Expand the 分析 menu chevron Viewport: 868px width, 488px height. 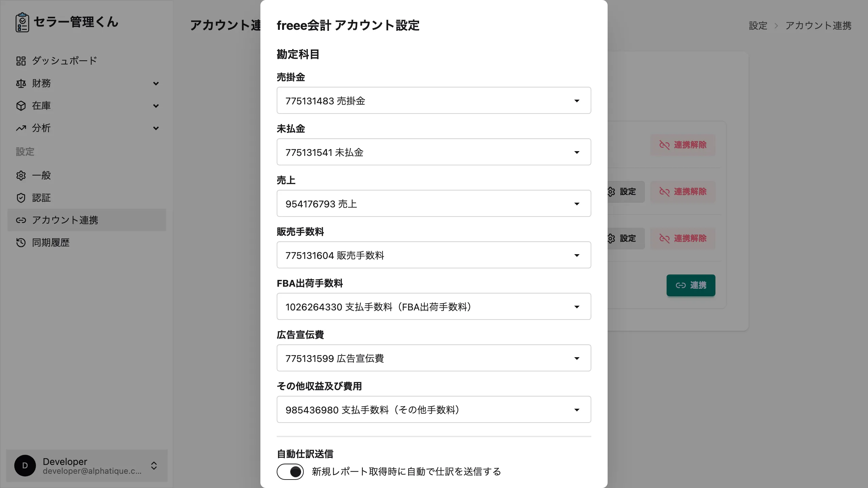(156, 128)
